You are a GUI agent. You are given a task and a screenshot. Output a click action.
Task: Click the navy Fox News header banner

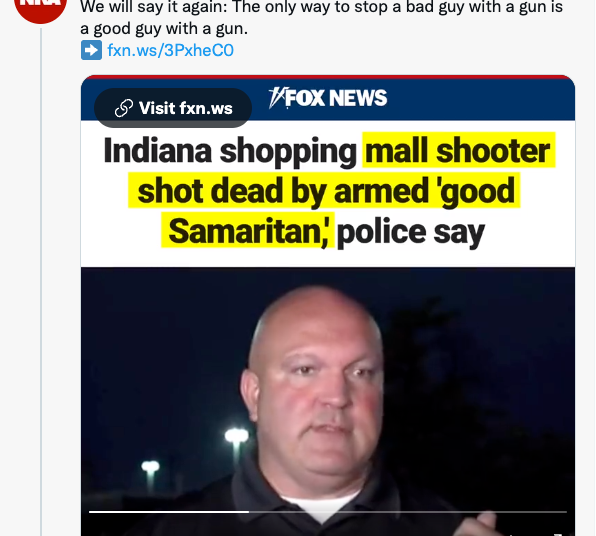tap(328, 98)
